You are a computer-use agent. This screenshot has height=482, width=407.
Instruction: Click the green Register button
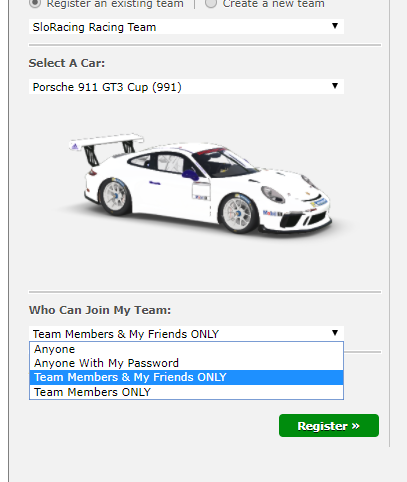coord(329,426)
